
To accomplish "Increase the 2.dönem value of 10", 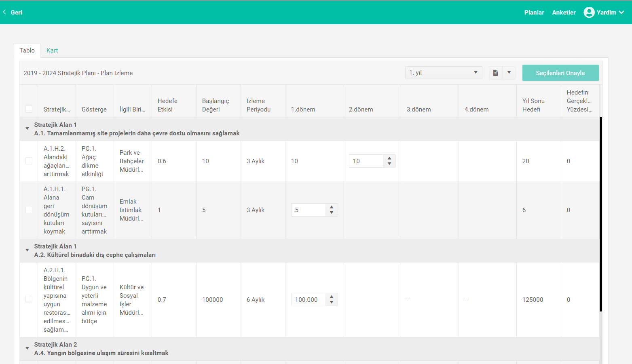I will click(389, 158).
